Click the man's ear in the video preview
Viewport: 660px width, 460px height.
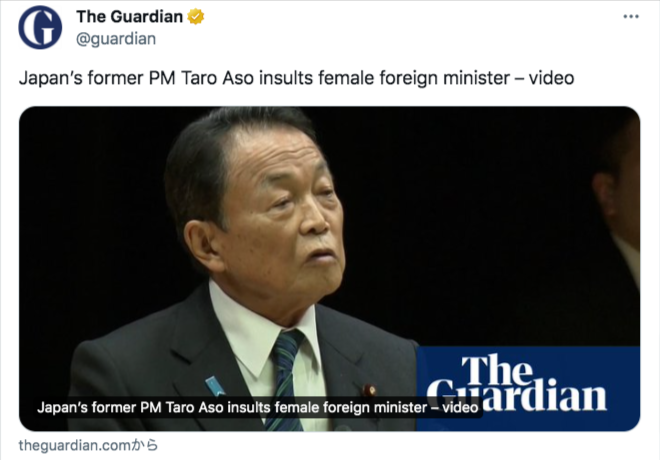pos(203,245)
